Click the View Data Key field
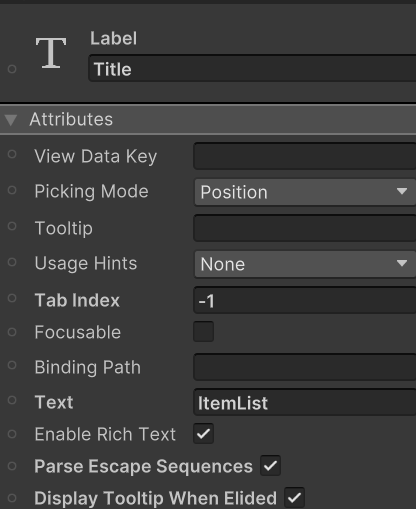 [305, 156]
